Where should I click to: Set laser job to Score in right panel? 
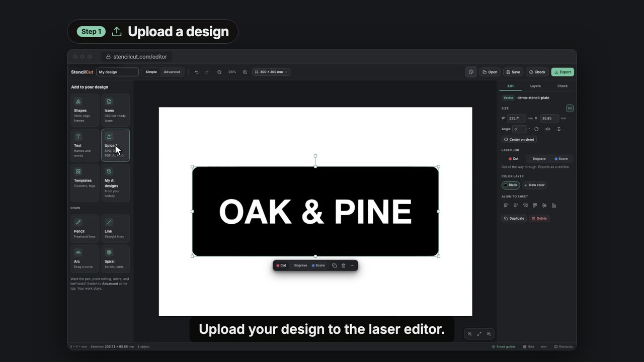coord(561,159)
